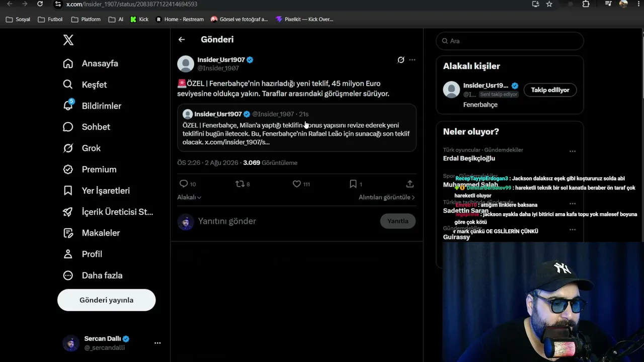The image size is (644, 362).
Task: Open the Sercan Dallı account switcher
Action: pos(112,343)
